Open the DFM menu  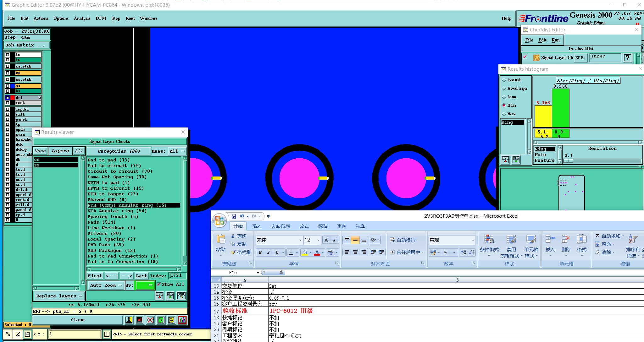point(101,18)
